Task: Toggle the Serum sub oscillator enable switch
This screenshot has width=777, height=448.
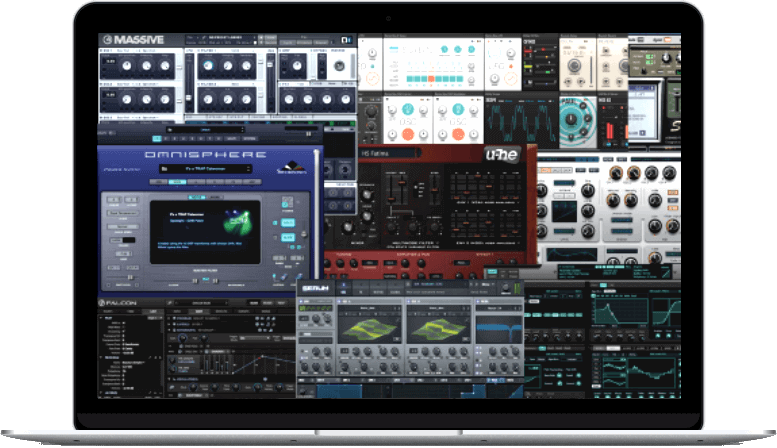Action: [300, 301]
